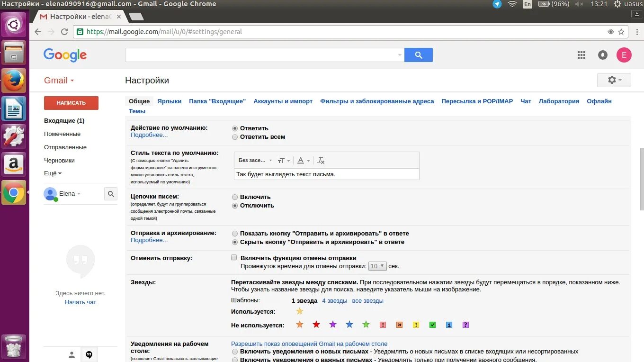The width and height of the screenshot is (644, 362).
Task: Open the Темы tab
Action: 137,111
